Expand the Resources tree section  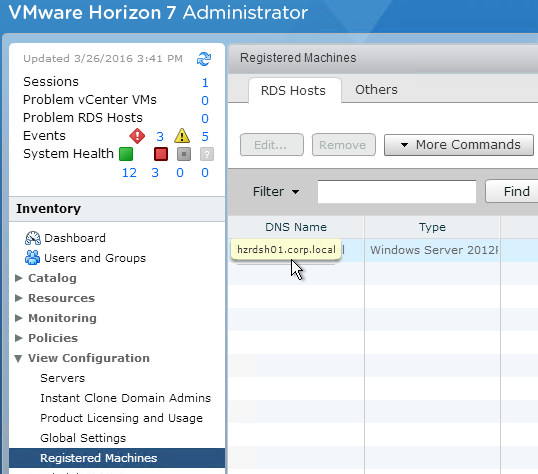tap(19, 298)
